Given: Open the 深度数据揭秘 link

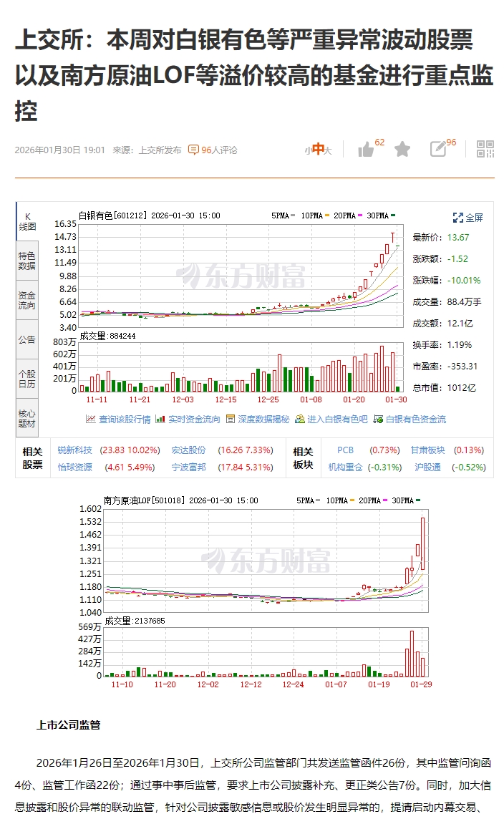Looking at the screenshot, I should (263, 419).
